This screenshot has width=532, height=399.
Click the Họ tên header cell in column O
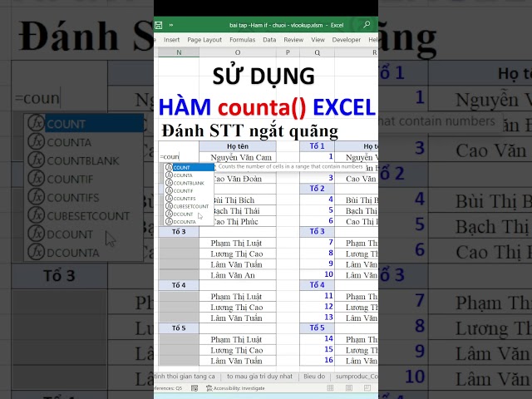[x=238, y=146]
